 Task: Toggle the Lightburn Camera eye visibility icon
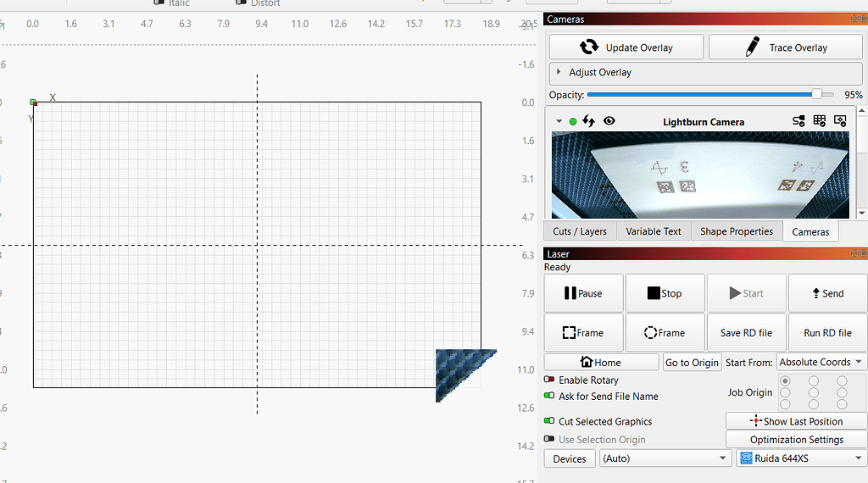[x=609, y=120]
